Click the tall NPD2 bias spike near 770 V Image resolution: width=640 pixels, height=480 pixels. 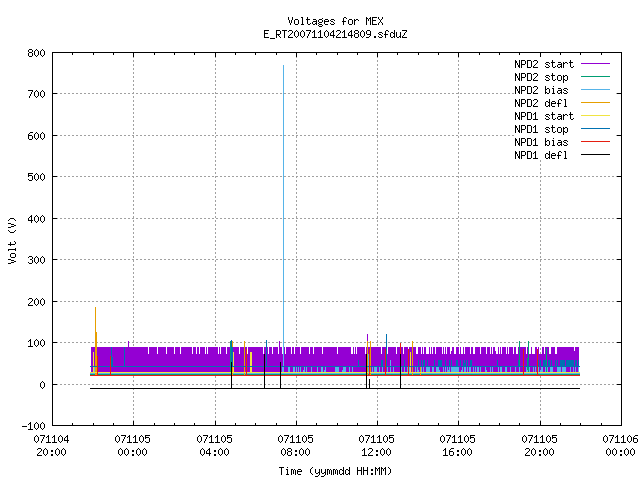pos(283,204)
